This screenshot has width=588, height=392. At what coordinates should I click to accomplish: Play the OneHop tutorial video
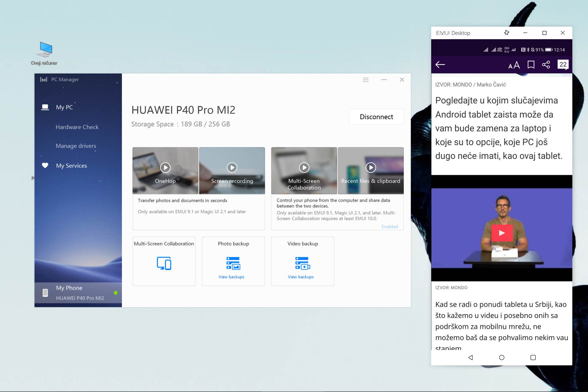pyautogui.click(x=165, y=168)
